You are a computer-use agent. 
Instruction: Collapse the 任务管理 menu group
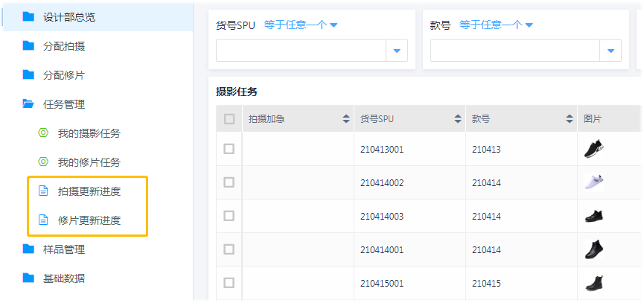64,104
